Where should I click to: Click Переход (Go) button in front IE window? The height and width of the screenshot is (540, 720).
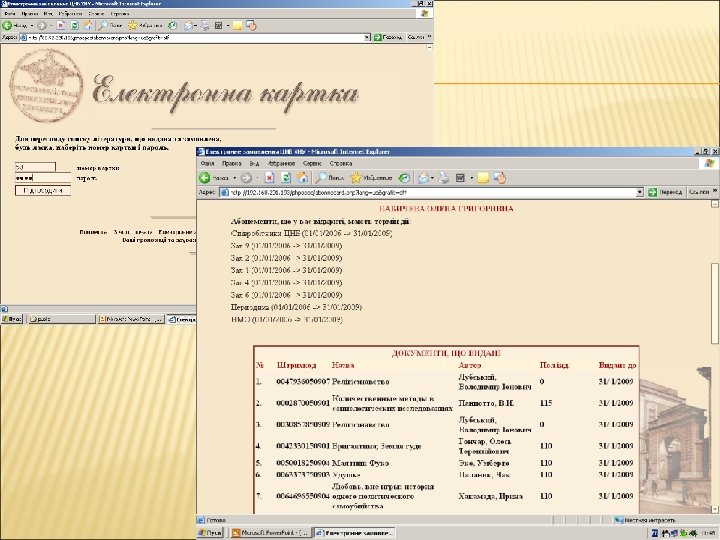coord(665,192)
